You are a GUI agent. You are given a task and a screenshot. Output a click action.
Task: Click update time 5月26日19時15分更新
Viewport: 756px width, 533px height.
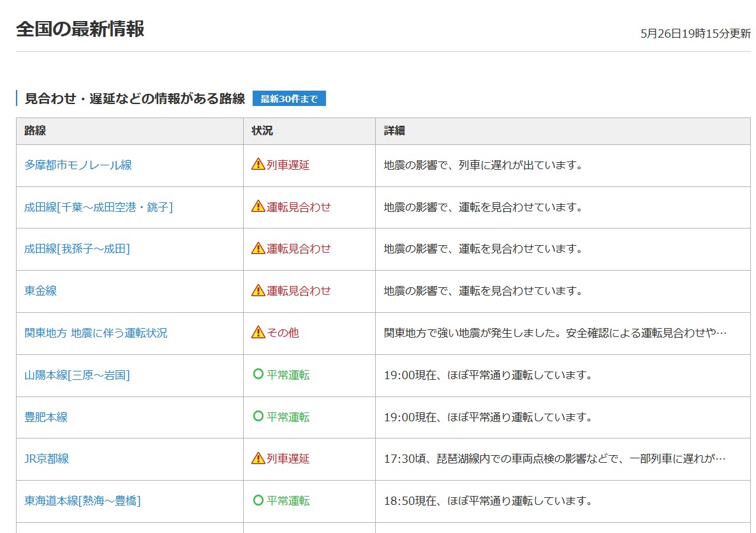pos(695,34)
